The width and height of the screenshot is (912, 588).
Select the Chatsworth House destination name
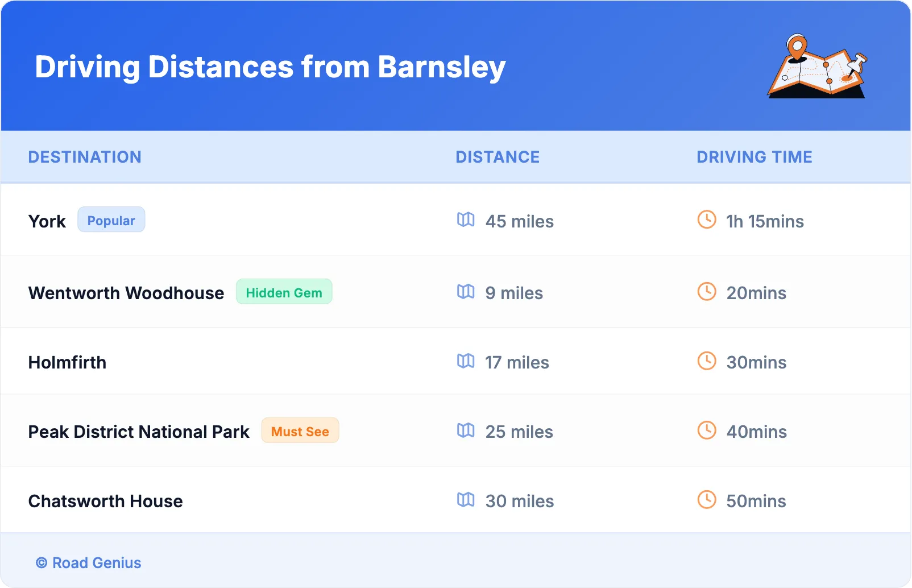point(106,501)
